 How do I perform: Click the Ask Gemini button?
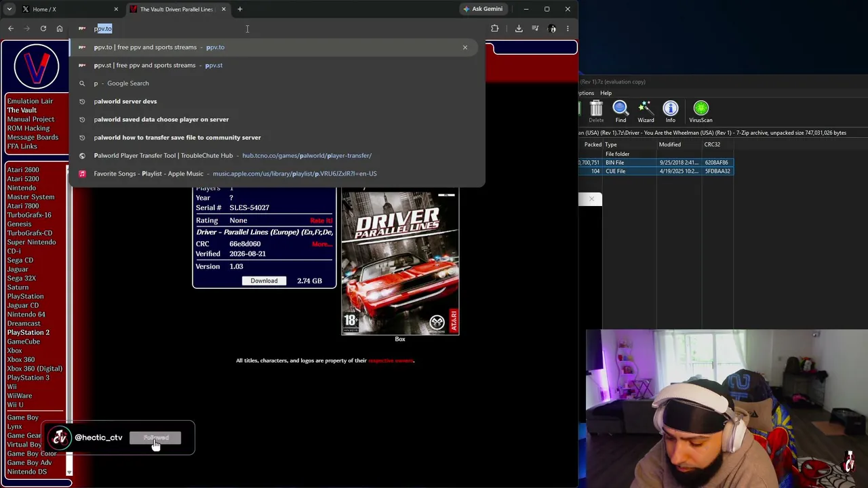coord(483,9)
